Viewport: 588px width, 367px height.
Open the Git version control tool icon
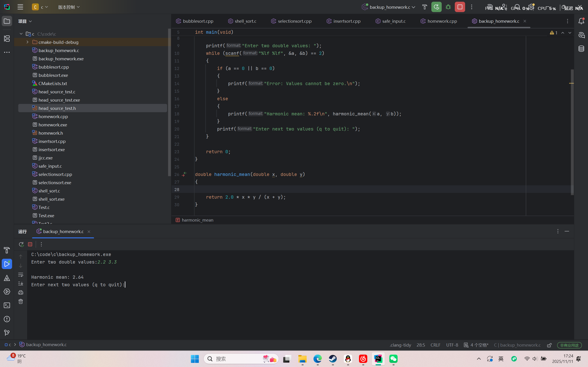click(7, 333)
